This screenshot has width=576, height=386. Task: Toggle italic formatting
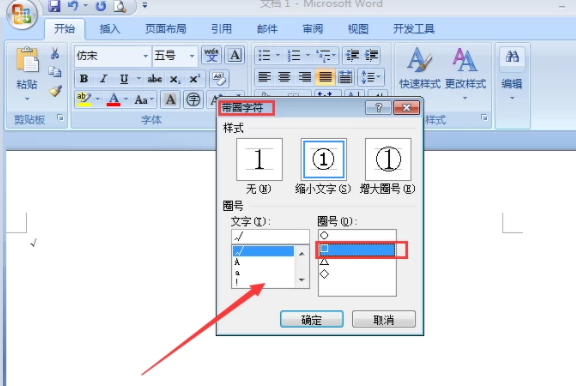[104, 79]
